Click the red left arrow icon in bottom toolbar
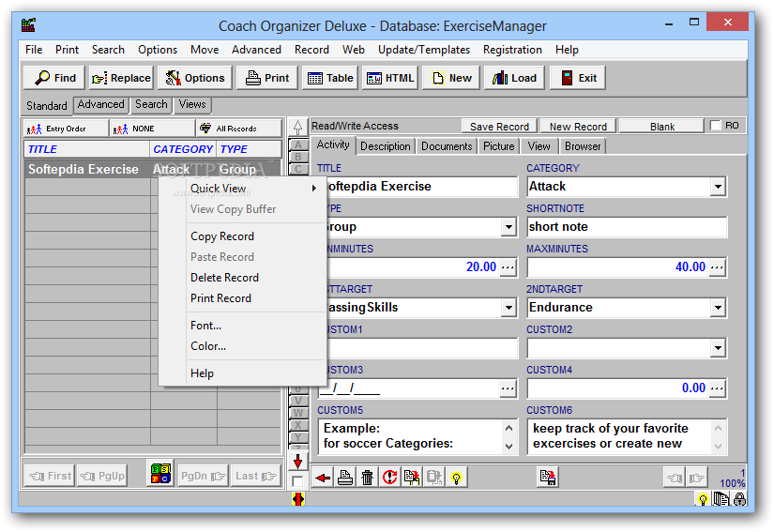 coord(323,478)
